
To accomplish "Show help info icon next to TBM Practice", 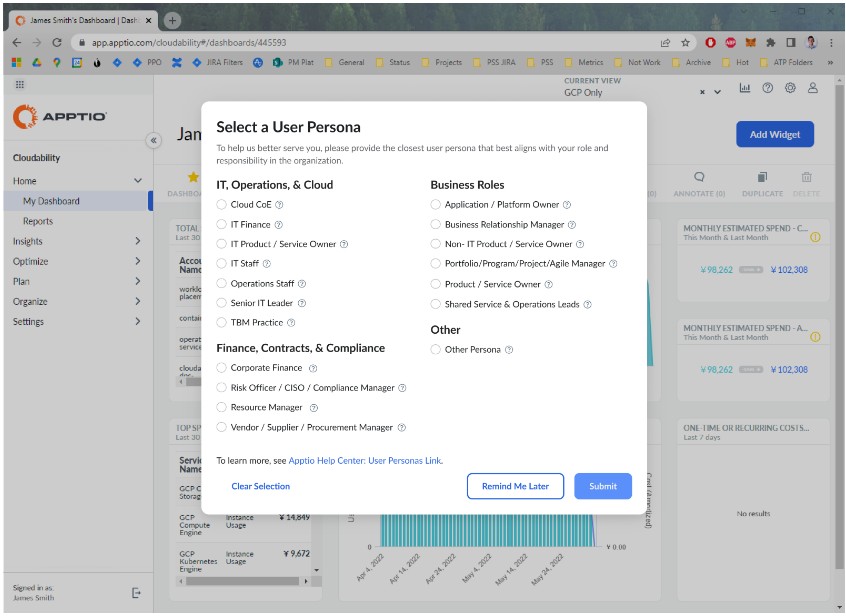I will tap(291, 323).
